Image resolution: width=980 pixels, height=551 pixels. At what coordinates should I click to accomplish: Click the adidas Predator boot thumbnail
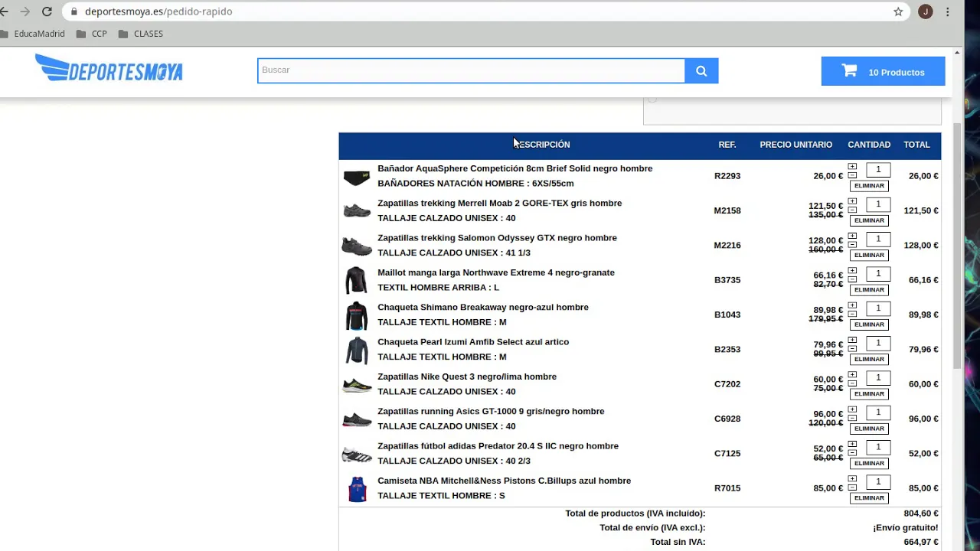(357, 455)
